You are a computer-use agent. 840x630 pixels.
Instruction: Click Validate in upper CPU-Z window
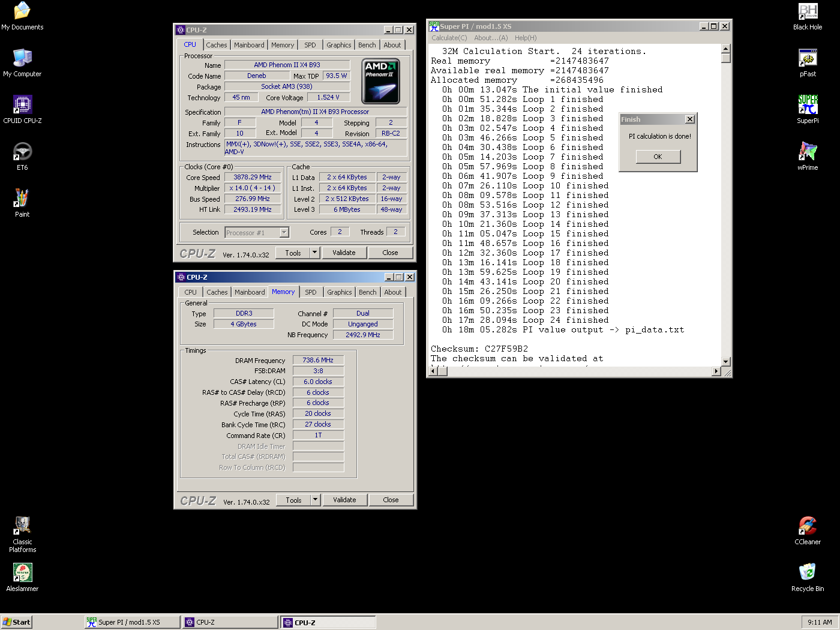point(344,253)
